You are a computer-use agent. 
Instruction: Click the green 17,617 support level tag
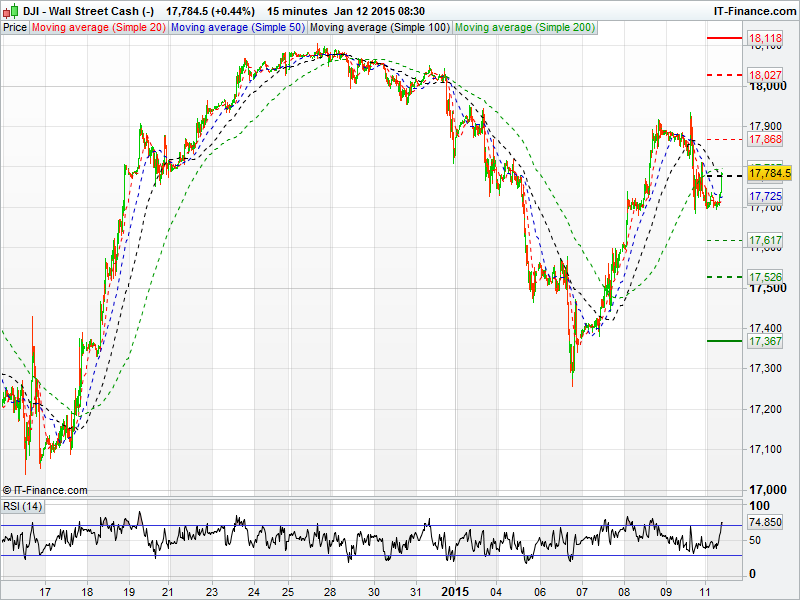(x=765, y=241)
